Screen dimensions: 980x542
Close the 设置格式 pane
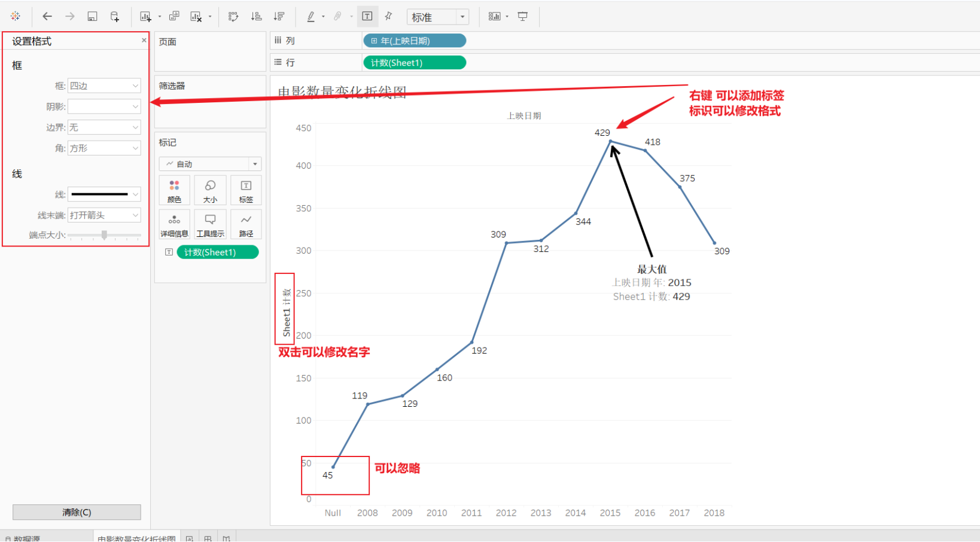pyautogui.click(x=144, y=40)
